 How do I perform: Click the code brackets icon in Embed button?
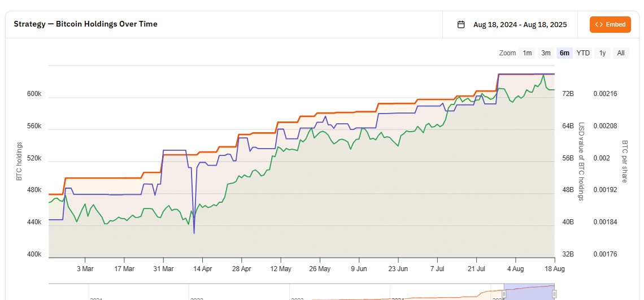click(x=599, y=25)
